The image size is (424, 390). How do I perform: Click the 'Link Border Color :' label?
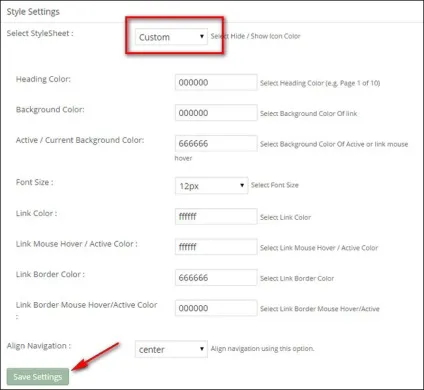(50, 274)
